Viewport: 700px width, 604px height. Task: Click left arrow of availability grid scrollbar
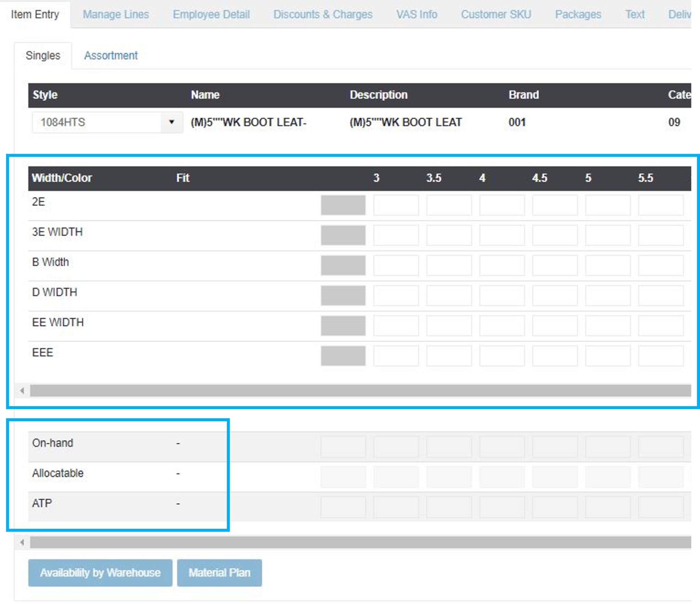[x=22, y=542]
